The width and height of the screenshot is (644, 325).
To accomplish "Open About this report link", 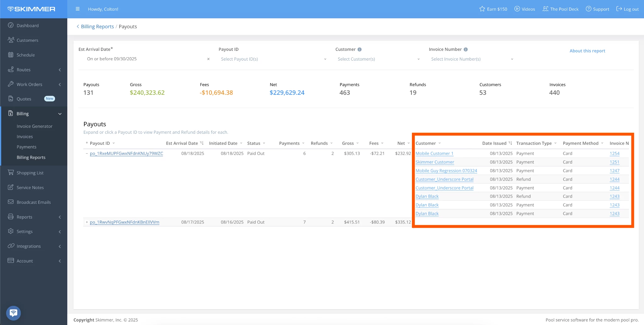I will point(587,51).
